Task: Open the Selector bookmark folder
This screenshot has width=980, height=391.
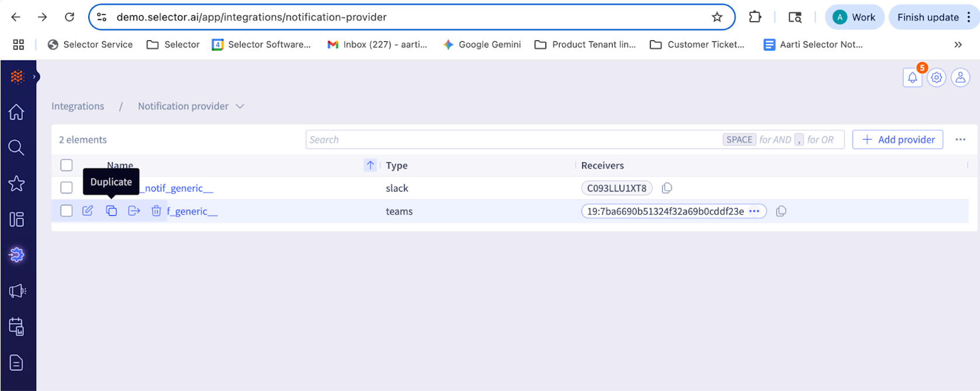Action: click(173, 44)
